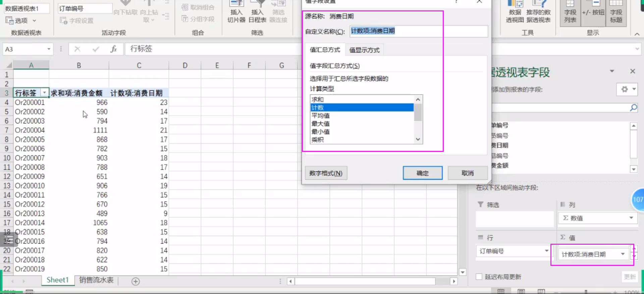The height and width of the screenshot is (294, 644).
Task: Click the Page Break Preview status icon
Action: pyautogui.click(x=541, y=291)
